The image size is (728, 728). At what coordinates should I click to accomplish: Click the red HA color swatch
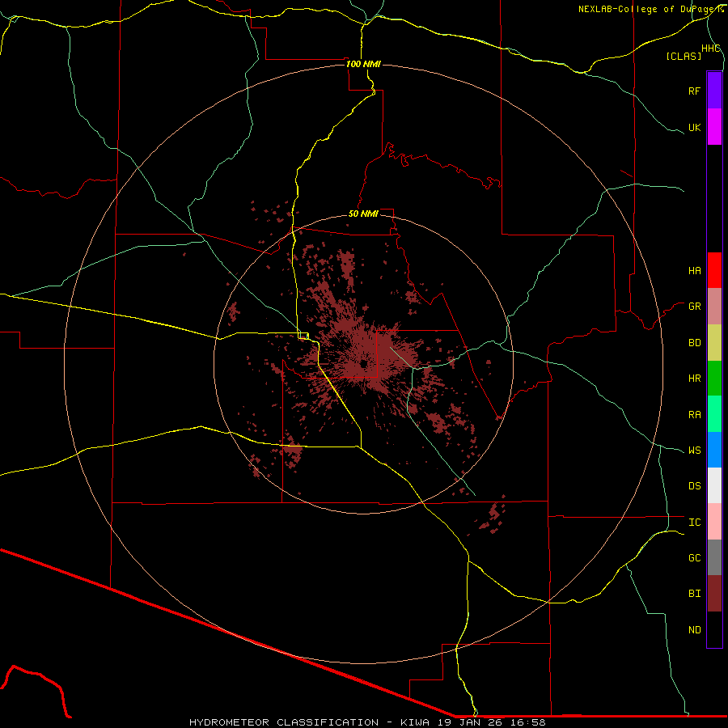point(714,270)
